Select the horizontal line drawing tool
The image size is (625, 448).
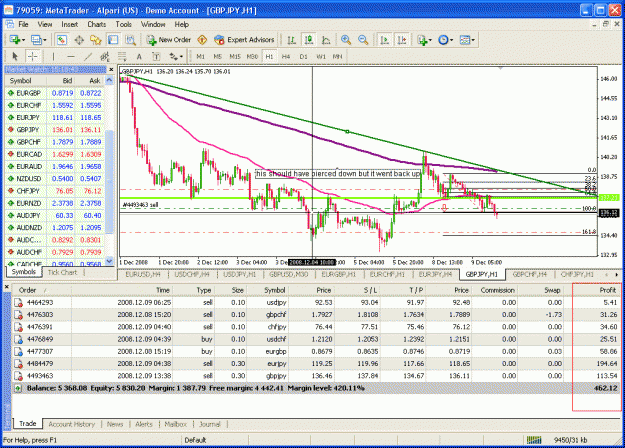coord(71,57)
